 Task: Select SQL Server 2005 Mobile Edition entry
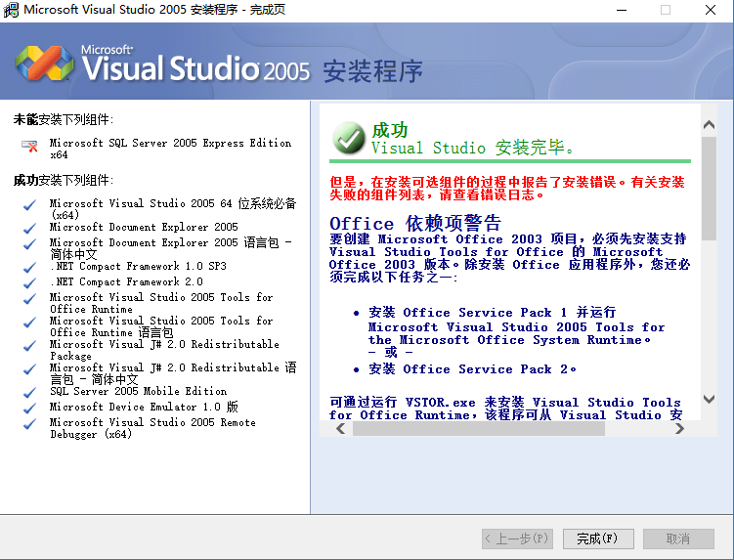[139, 391]
